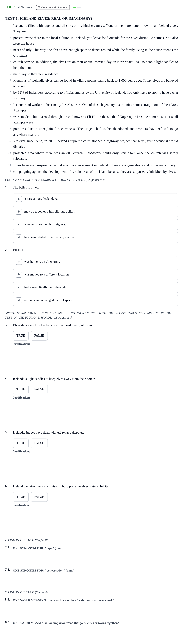
Task: Click the green difficulty dots indicator
Action: pyautogui.click(x=77, y=7)
